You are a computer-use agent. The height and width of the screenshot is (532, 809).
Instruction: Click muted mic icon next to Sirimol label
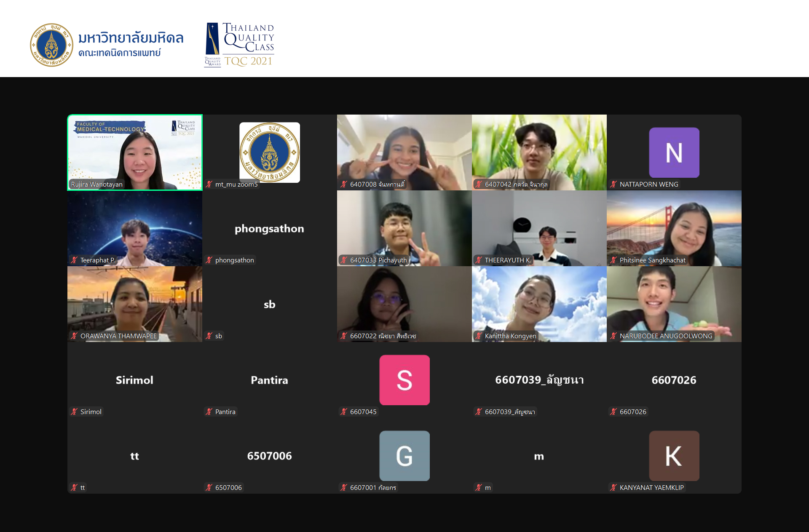tap(74, 412)
